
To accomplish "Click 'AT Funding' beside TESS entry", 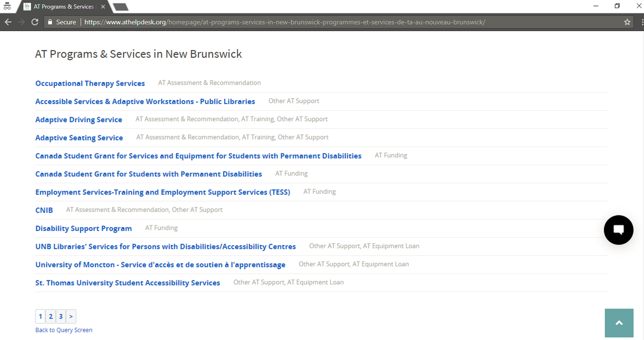I will pos(320,192).
